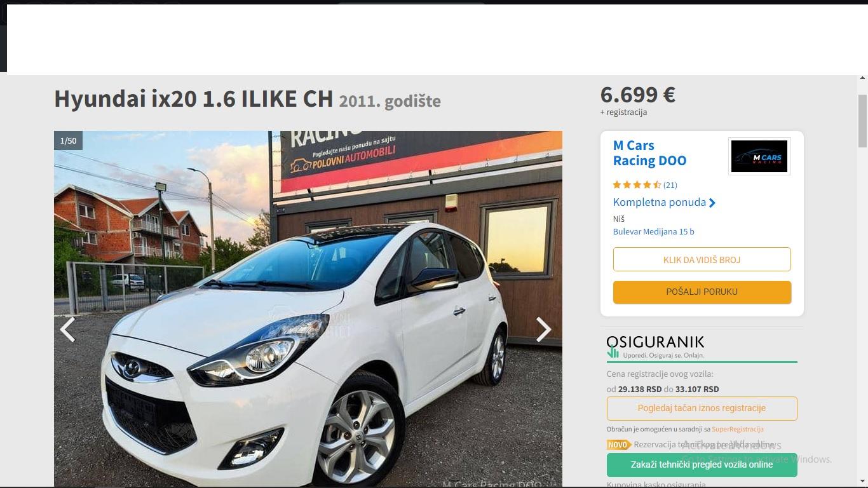
Task: Open address Bulevar Medijana 15 b
Action: 653,231
